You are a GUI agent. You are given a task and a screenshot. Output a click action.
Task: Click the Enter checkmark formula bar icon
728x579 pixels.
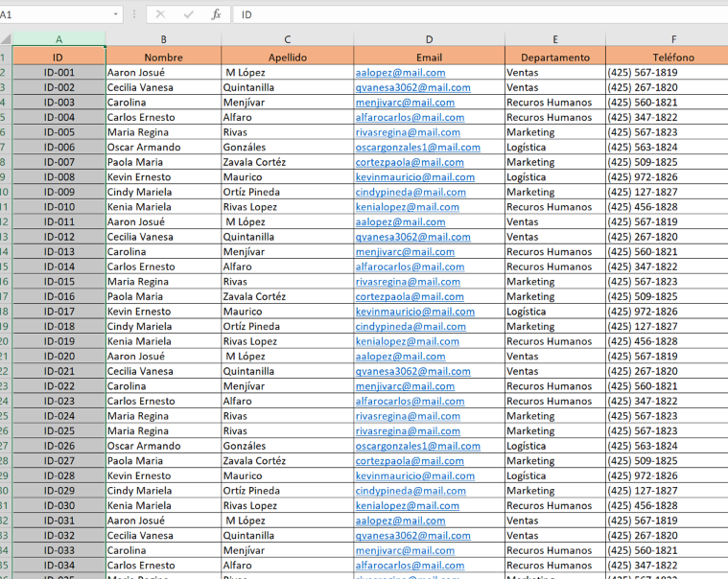[x=189, y=14]
